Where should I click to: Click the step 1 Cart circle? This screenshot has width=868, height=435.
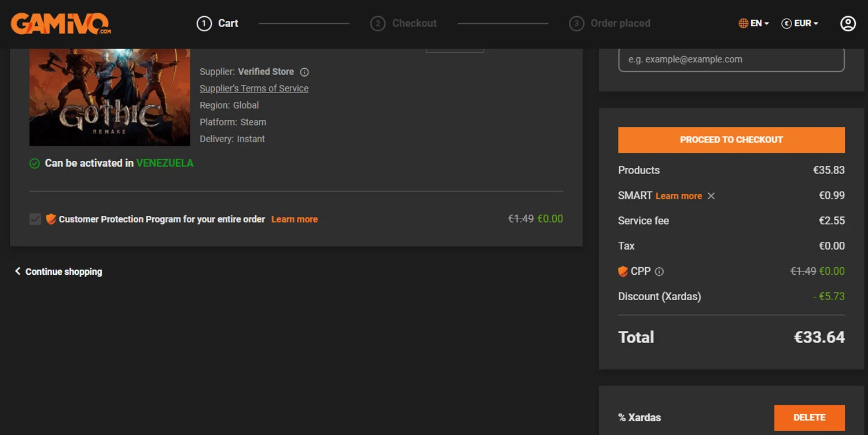(x=204, y=23)
